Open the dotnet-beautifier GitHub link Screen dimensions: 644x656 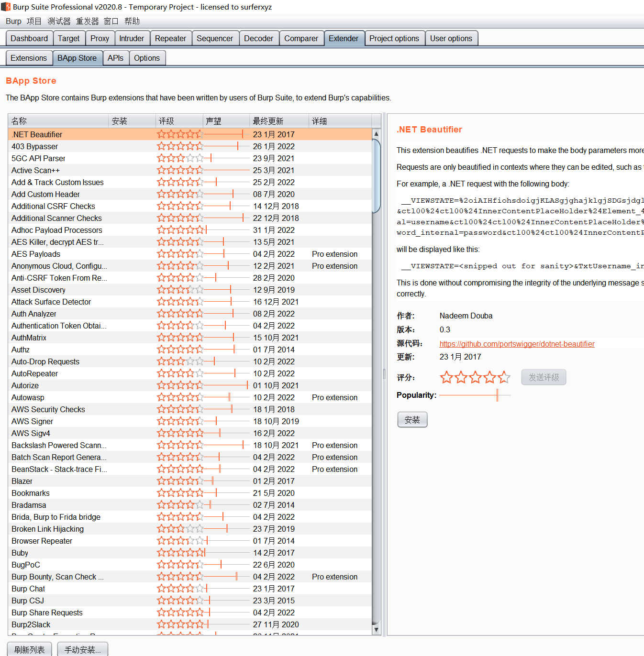pos(517,344)
